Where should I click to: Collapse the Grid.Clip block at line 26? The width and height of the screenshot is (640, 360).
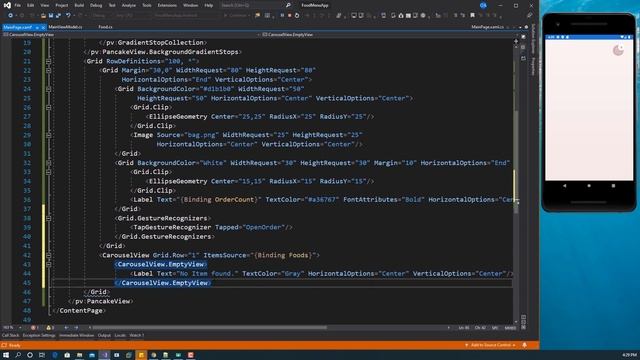pyautogui.click(x=48, y=107)
